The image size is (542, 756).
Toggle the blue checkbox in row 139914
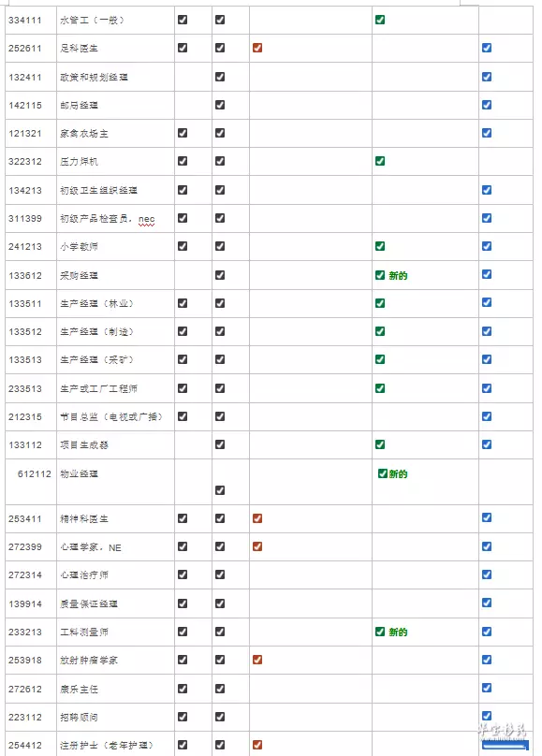point(487,603)
